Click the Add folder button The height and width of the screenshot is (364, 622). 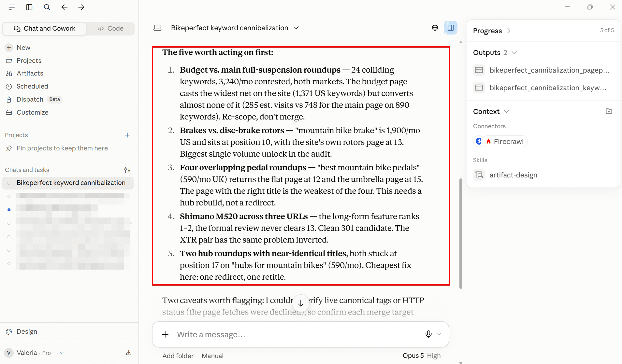[x=178, y=356]
